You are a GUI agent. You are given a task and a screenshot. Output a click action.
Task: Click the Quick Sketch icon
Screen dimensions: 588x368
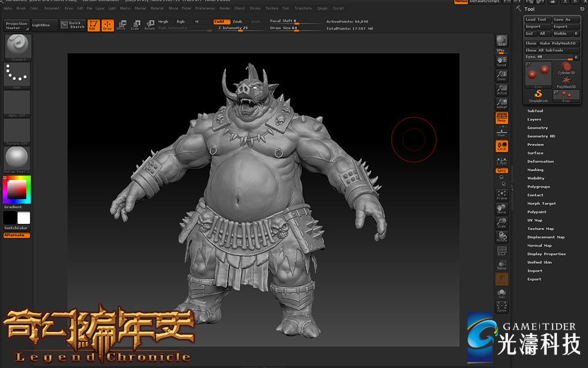point(71,25)
